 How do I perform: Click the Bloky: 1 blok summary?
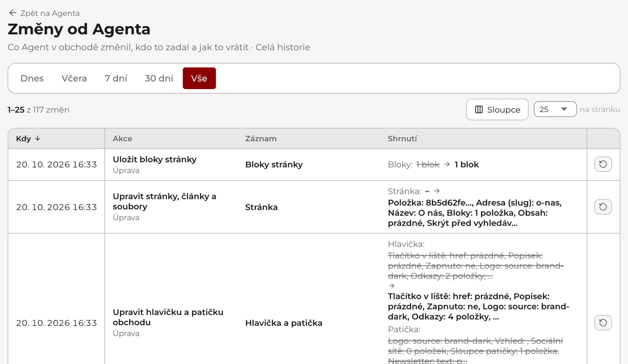click(433, 164)
